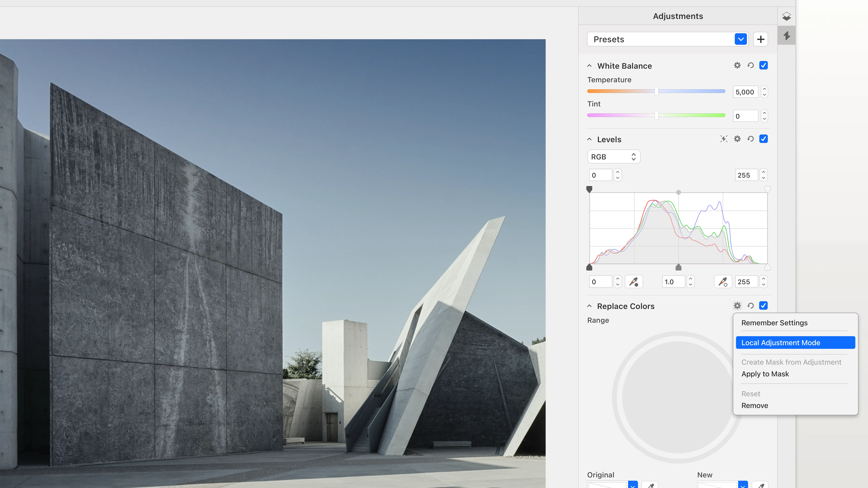Open White Balance gear options
Screen dimensions: 868x488
[x=737, y=65]
